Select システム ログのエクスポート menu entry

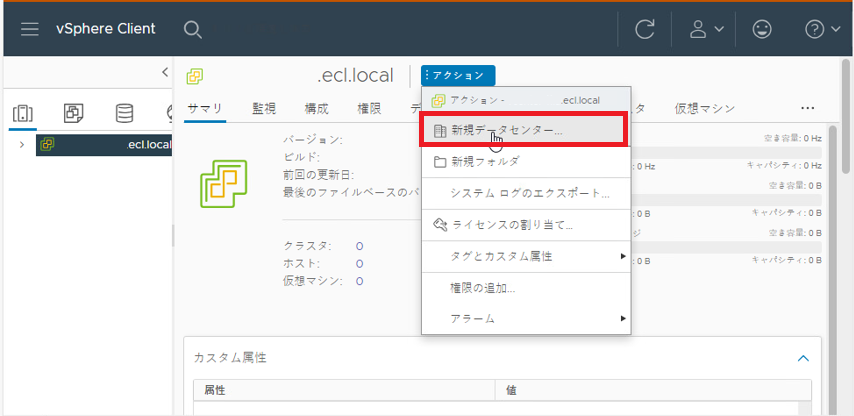(529, 193)
